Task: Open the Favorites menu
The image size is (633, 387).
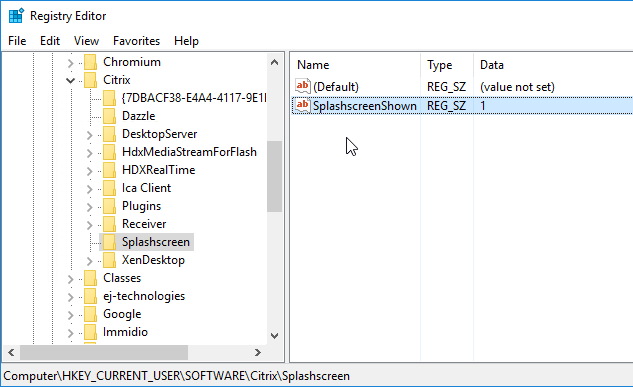Action: 136,41
